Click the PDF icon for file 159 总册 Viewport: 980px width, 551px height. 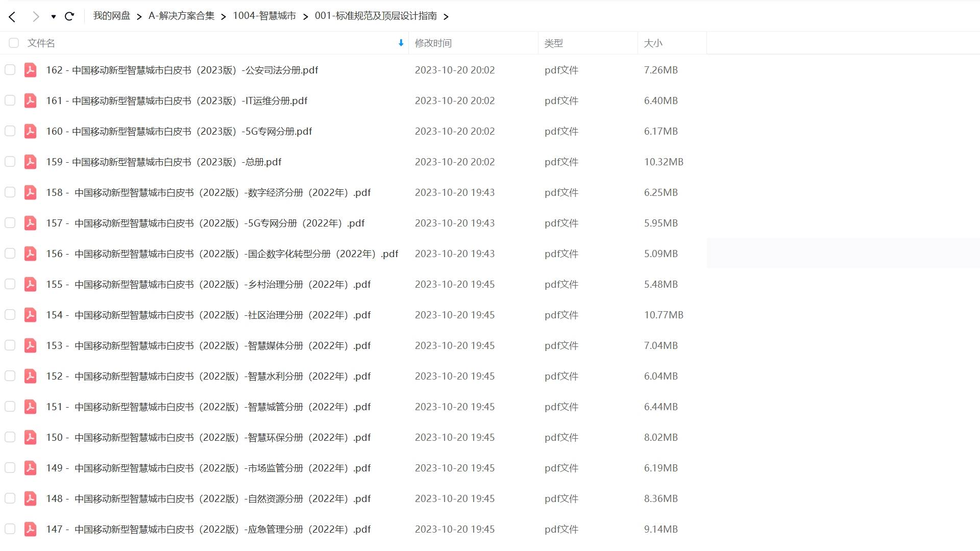pos(31,162)
